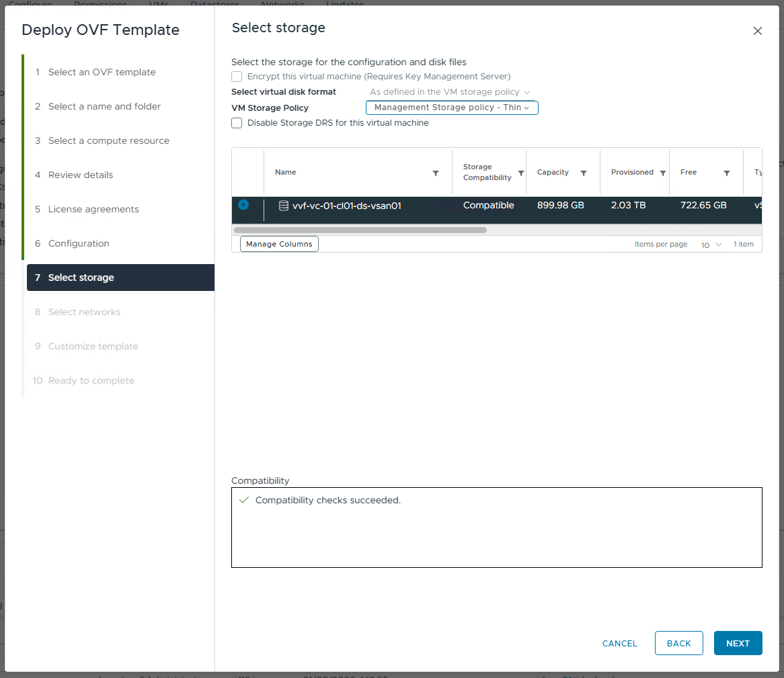Click the Cancel link
This screenshot has height=678, width=784.
619,643
